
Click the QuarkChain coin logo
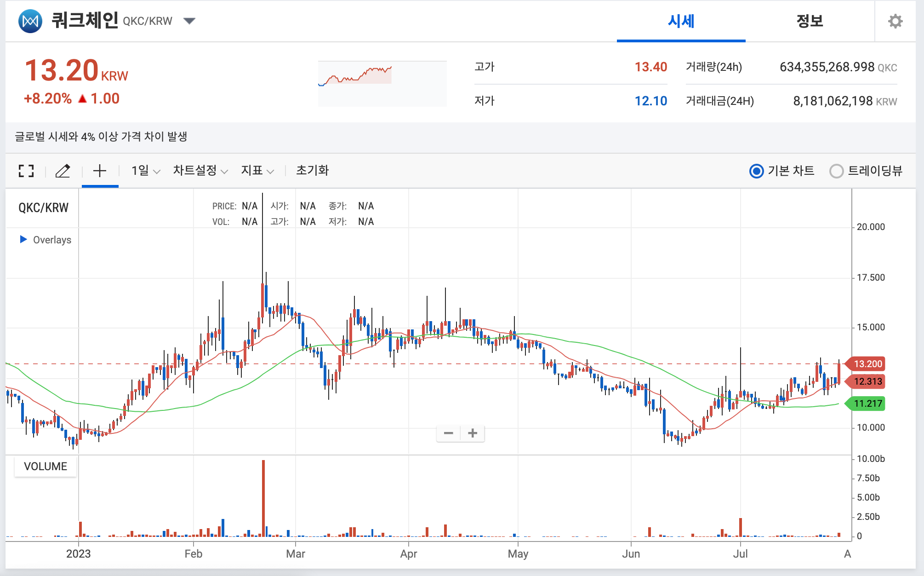click(x=30, y=21)
